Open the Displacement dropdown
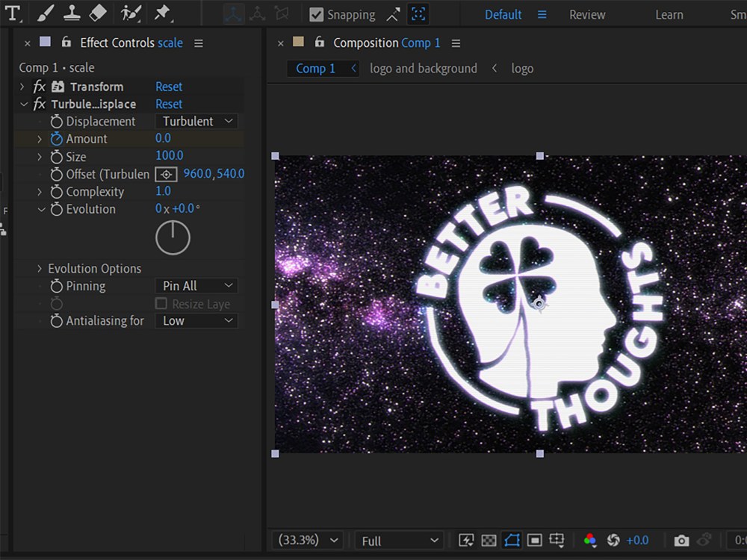The image size is (747, 560). point(196,121)
